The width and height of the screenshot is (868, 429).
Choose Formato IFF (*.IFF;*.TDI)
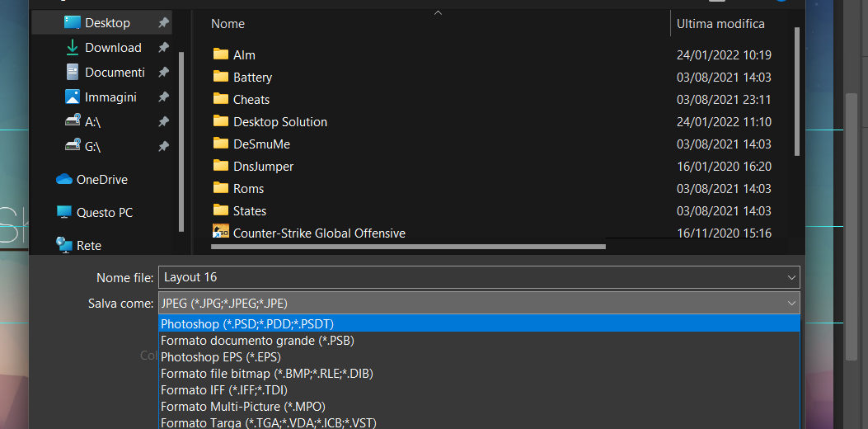click(x=479, y=390)
